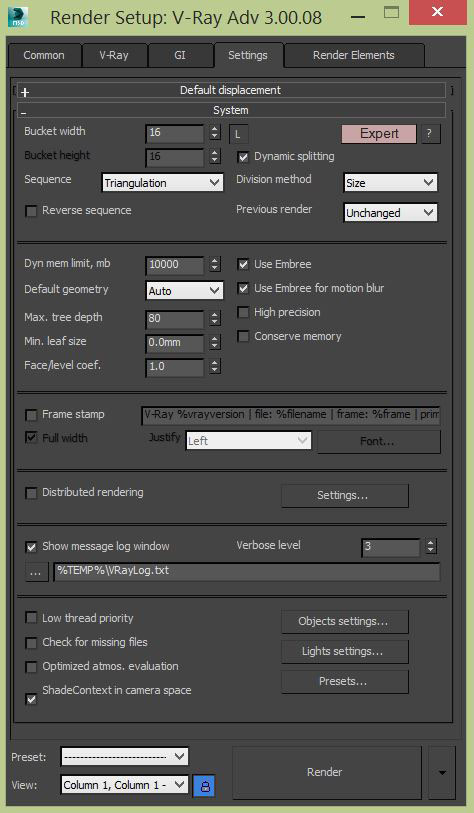
Task: Select the Settings tab
Action: click(x=248, y=55)
